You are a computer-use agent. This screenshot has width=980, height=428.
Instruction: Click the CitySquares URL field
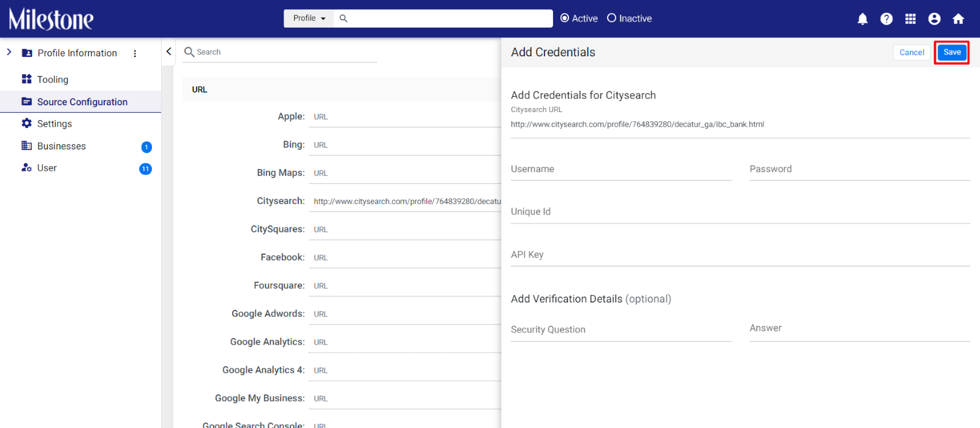click(x=405, y=230)
